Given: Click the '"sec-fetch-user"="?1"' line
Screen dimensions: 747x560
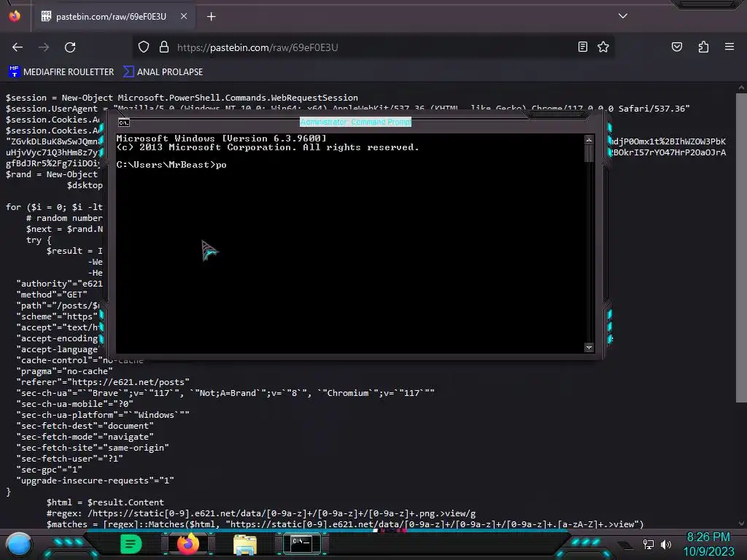Looking at the screenshot, I should point(69,459).
